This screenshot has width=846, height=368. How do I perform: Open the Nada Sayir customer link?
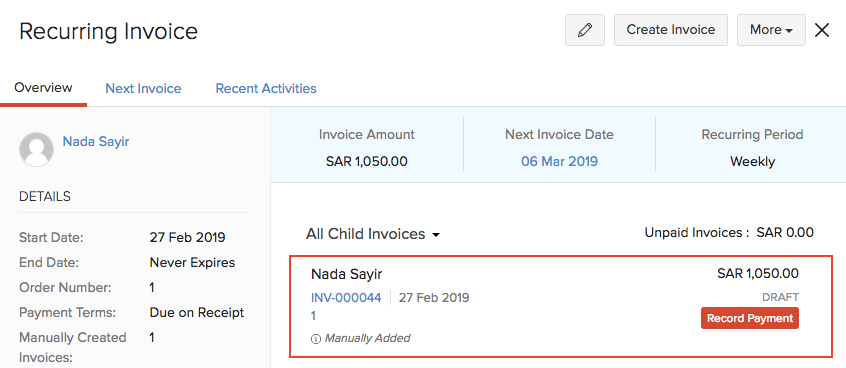tap(95, 141)
